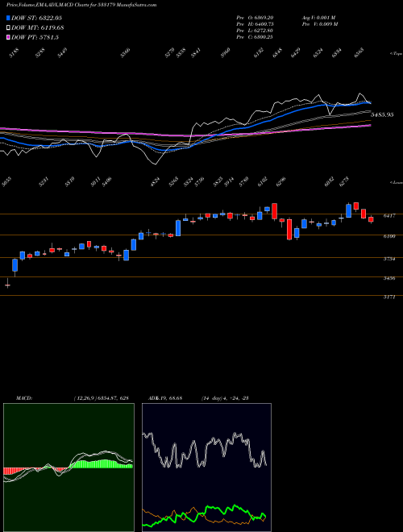403x532 pixels.
Task: Click the chart title mentioning MunafaSutra.com
Action: tap(81, 5)
